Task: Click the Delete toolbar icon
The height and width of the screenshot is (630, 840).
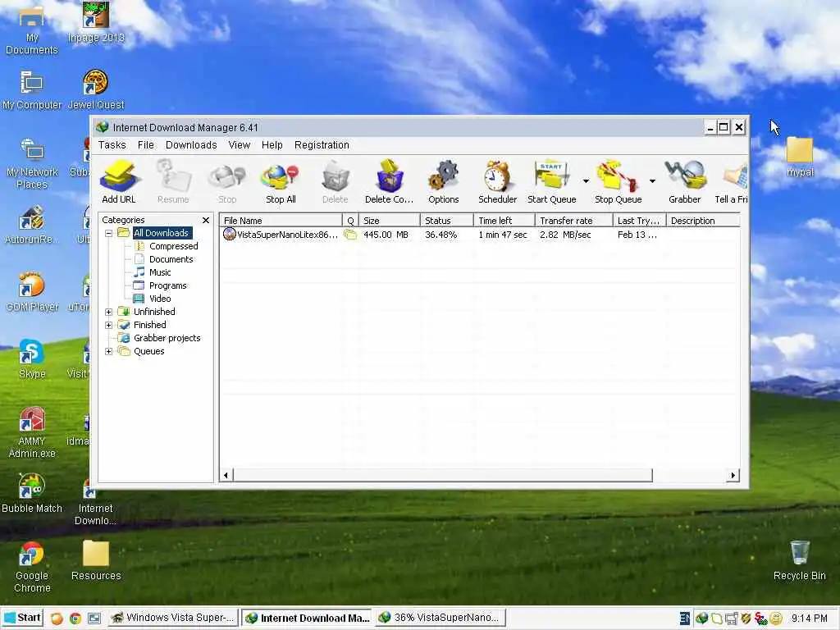Action: [x=336, y=181]
